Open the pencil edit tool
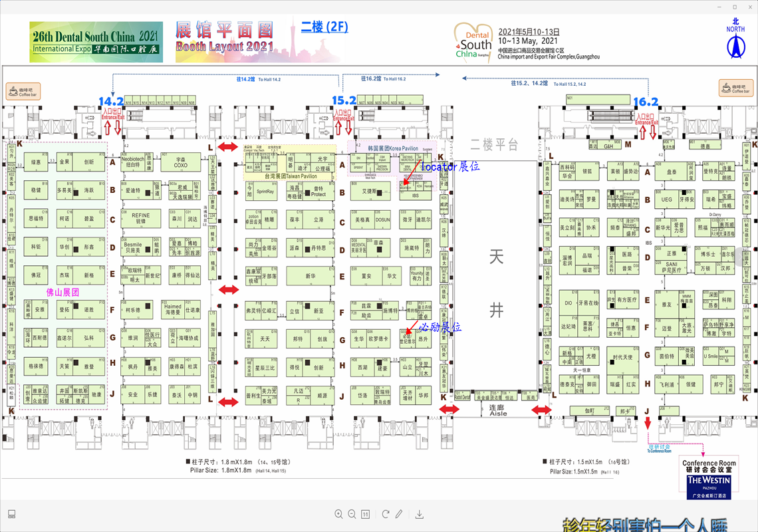758x532 pixels. [399, 514]
